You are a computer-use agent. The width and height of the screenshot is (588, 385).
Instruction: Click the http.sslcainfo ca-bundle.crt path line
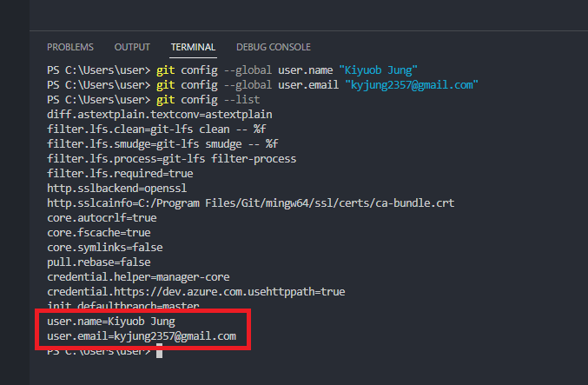250,203
